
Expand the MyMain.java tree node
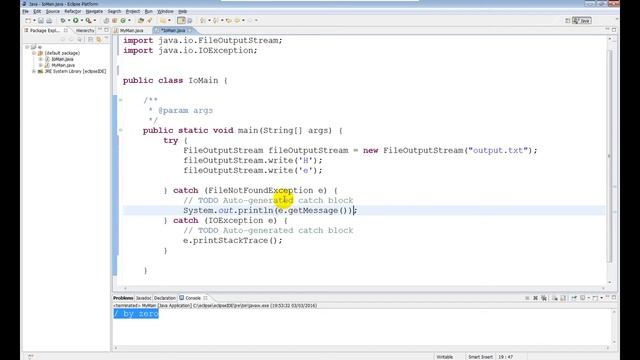pos(40,65)
